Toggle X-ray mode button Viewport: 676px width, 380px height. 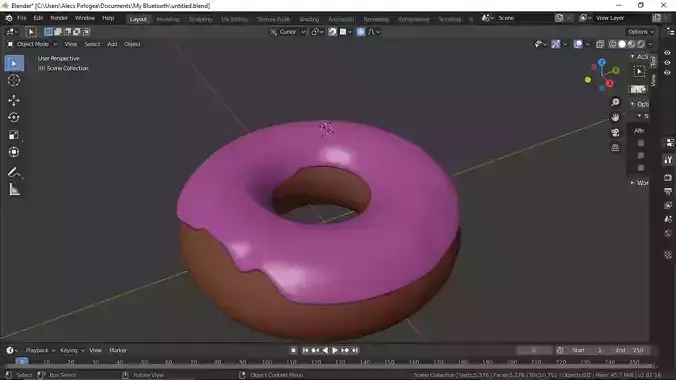(600, 44)
